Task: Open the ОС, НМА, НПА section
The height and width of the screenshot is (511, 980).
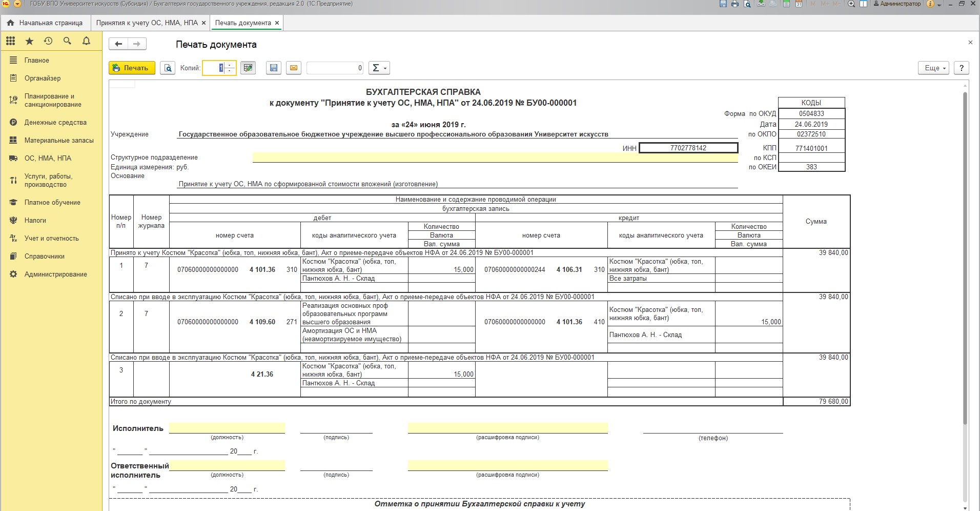Action: [x=51, y=158]
